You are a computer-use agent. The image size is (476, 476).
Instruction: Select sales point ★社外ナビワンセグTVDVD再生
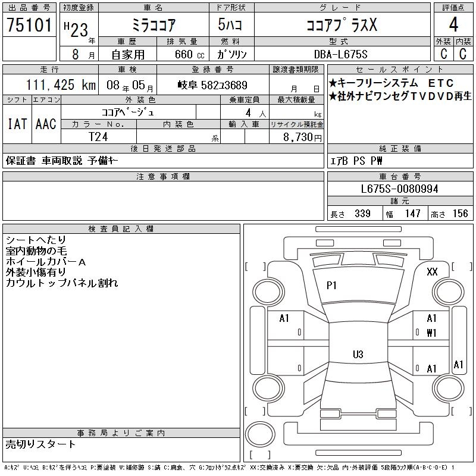(x=400, y=96)
